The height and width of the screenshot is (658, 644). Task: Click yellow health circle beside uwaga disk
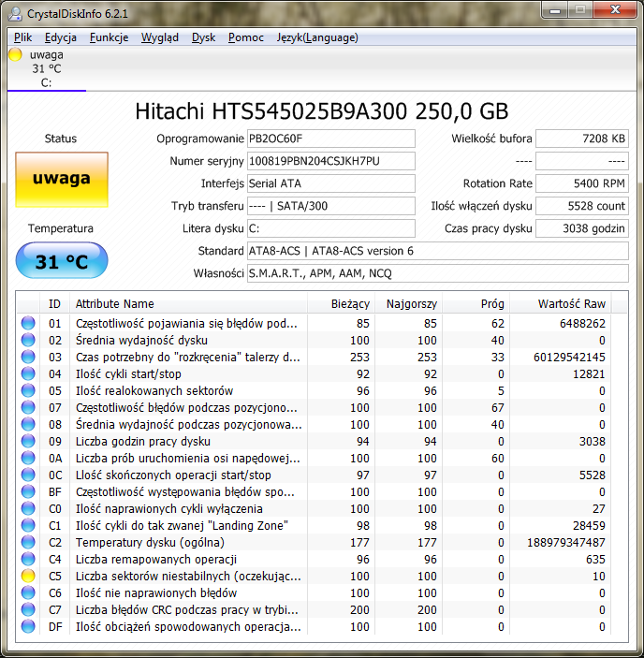tap(15, 54)
